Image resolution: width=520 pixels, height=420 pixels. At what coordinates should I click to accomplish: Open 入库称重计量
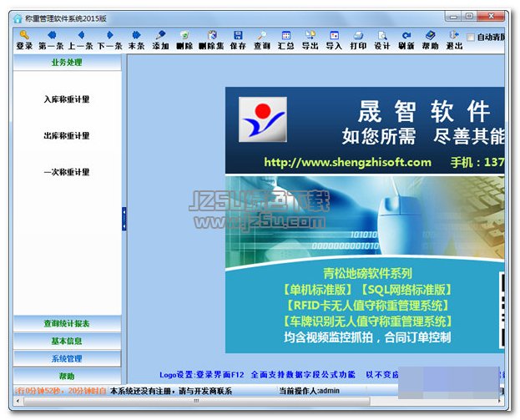pyautogui.click(x=67, y=99)
